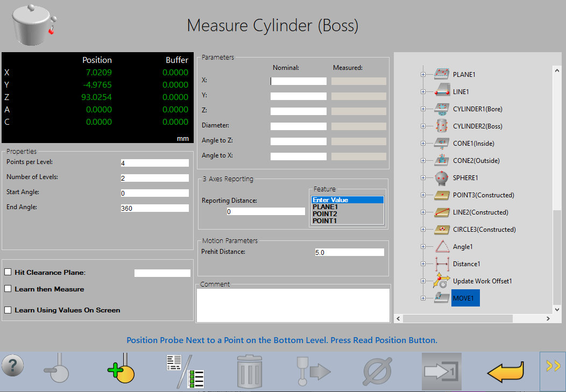The image size is (566, 392).
Task: Select MOVE1 item in the tree
Action: pos(465,298)
